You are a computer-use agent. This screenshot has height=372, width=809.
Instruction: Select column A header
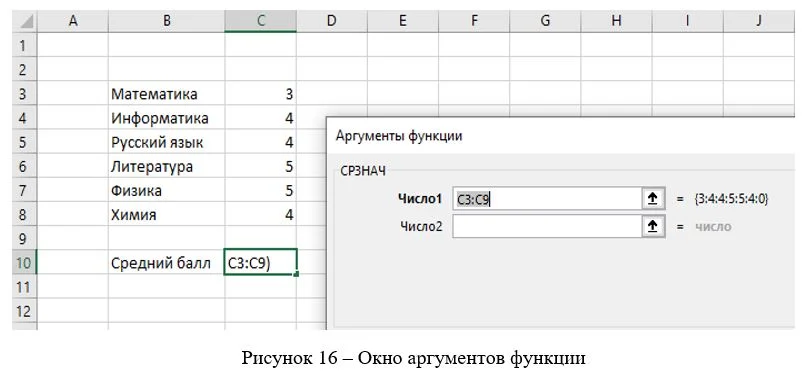73,22
